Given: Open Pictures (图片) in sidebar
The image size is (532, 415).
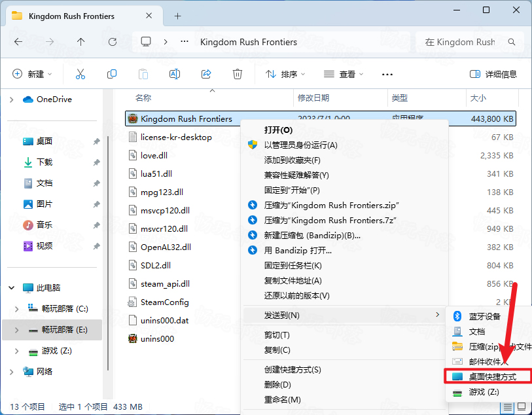Looking at the screenshot, I should pyautogui.click(x=44, y=204).
